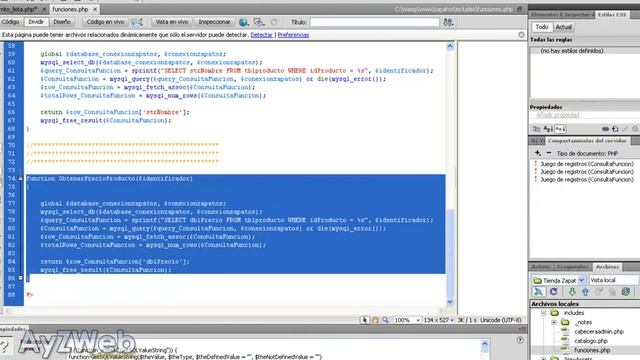The width and height of the screenshot is (640, 360).
Task: Click the refresh design view icon
Action: click(274, 22)
